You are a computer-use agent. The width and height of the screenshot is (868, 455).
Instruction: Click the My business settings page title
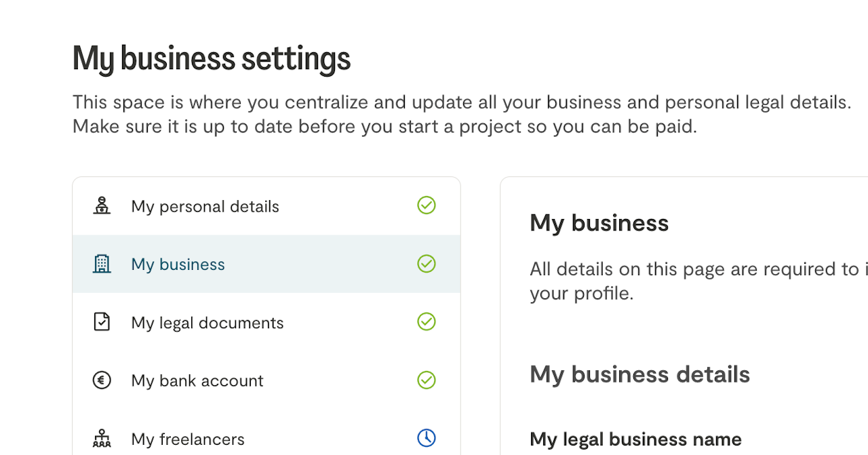(212, 59)
